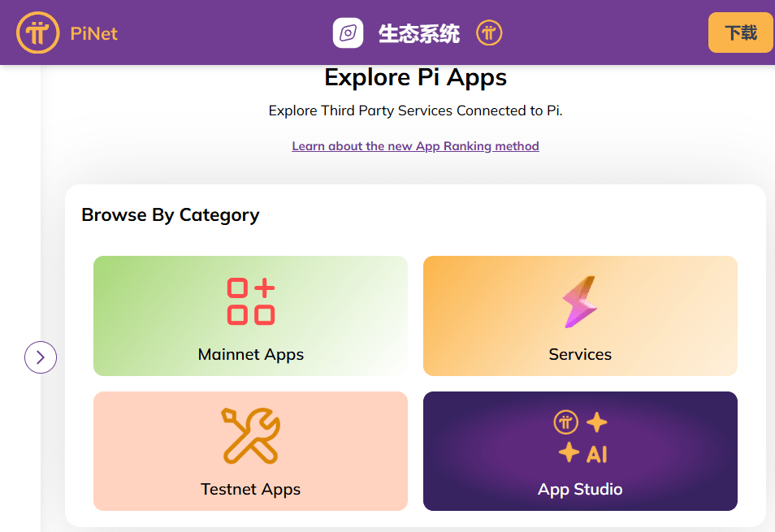This screenshot has width=775, height=532.
Task: Click the PiNet Pi logo icon
Action: (x=37, y=33)
